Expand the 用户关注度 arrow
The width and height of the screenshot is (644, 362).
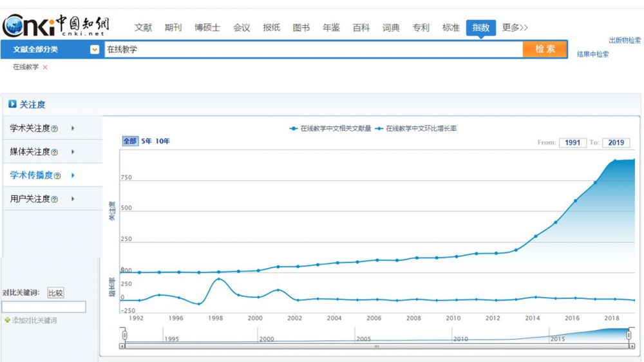click(x=73, y=199)
